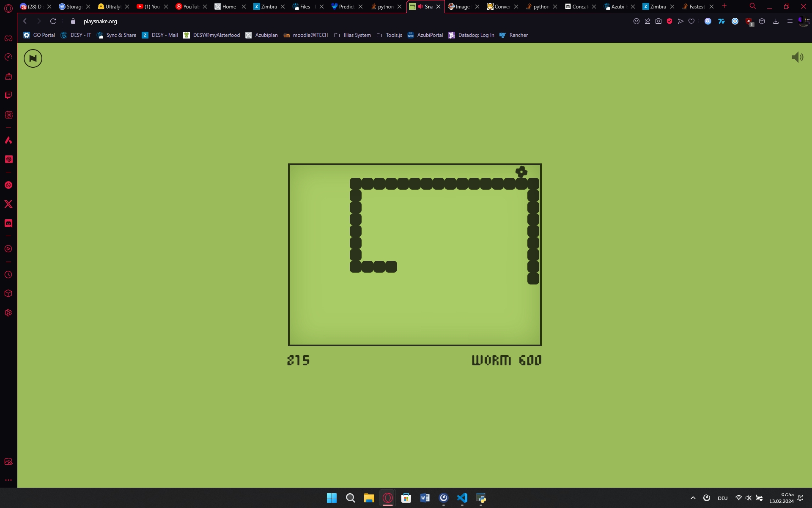The height and width of the screenshot is (508, 812).
Task: Open Downloads from the toolbar
Action: (776, 21)
